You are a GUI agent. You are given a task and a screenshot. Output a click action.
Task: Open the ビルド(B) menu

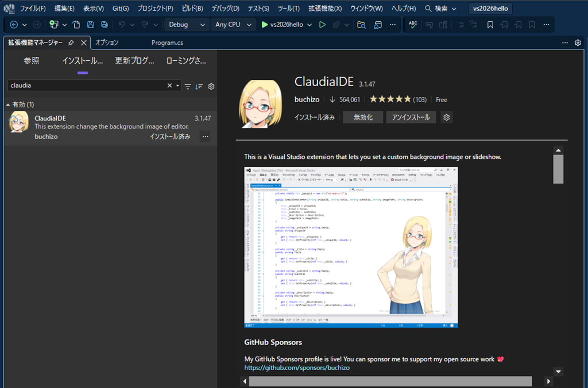(x=191, y=9)
